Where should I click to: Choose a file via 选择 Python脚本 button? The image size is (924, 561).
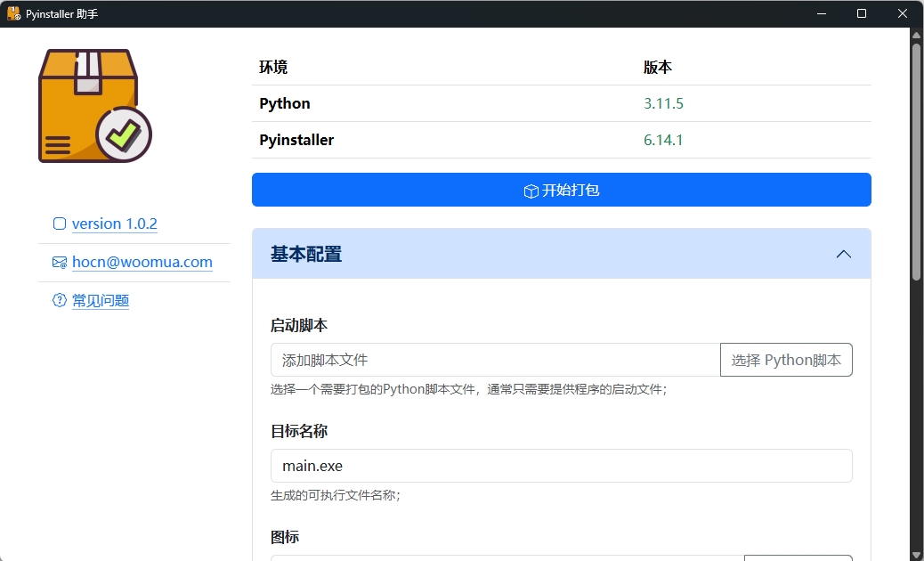click(x=786, y=360)
